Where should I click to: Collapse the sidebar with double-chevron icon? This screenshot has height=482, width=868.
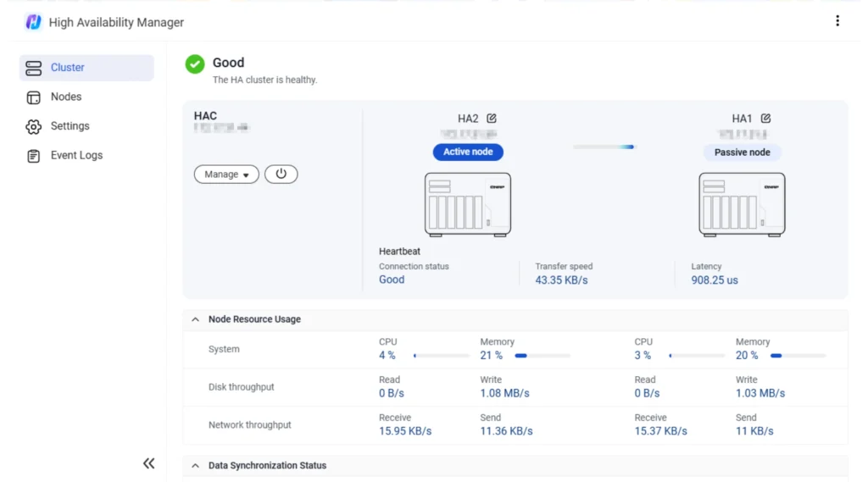click(149, 463)
